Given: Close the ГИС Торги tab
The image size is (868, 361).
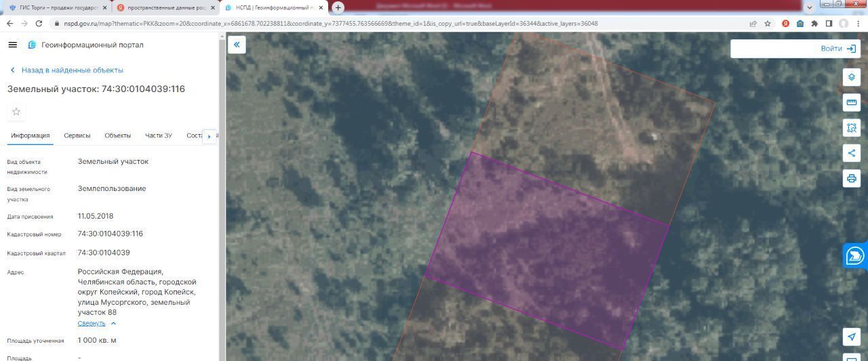Looking at the screenshot, I should [105, 7].
